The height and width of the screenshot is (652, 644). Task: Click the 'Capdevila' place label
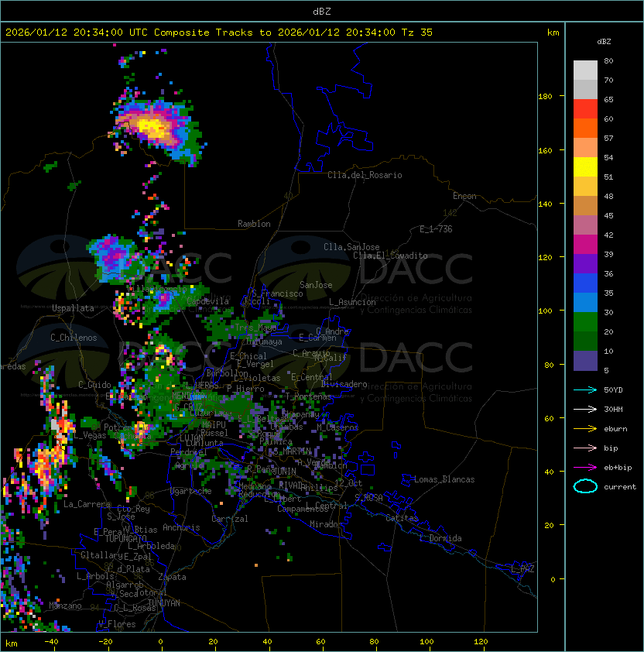tap(207, 301)
